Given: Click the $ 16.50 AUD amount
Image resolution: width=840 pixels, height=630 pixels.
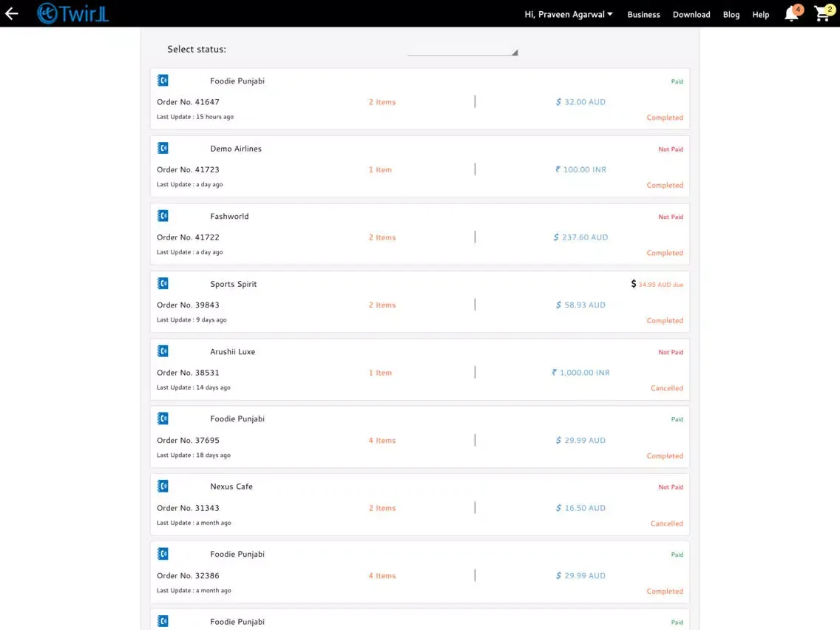Looking at the screenshot, I should tap(580, 508).
